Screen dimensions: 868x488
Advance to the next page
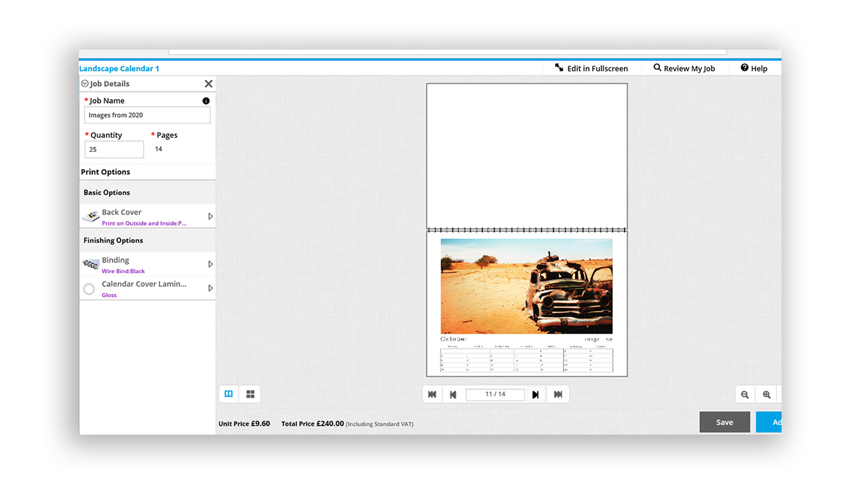coord(536,394)
